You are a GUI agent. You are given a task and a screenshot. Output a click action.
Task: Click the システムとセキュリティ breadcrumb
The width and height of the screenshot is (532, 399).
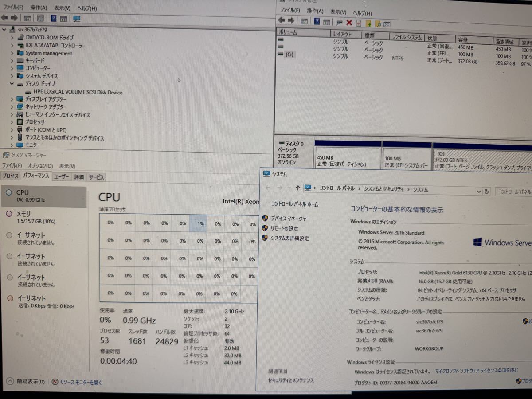tap(384, 189)
